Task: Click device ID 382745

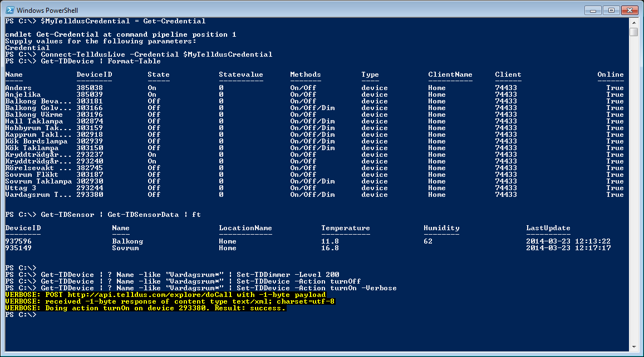Action: point(90,168)
